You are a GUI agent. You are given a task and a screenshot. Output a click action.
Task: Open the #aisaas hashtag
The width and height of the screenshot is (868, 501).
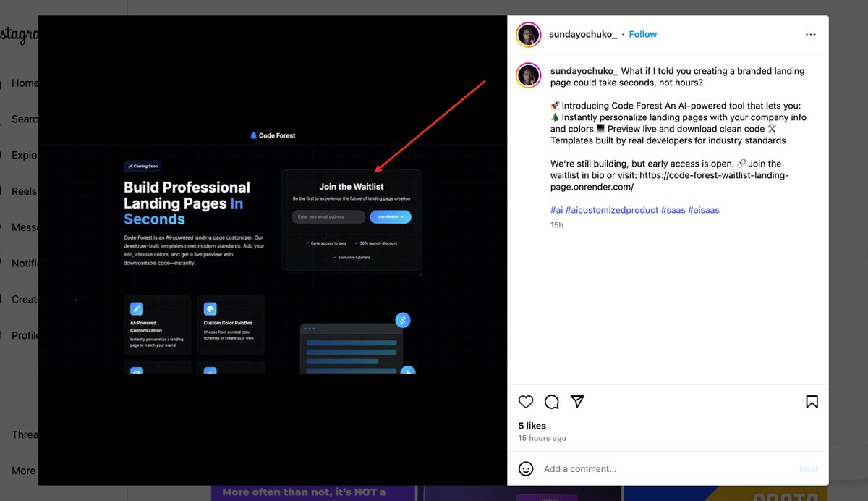click(704, 210)
